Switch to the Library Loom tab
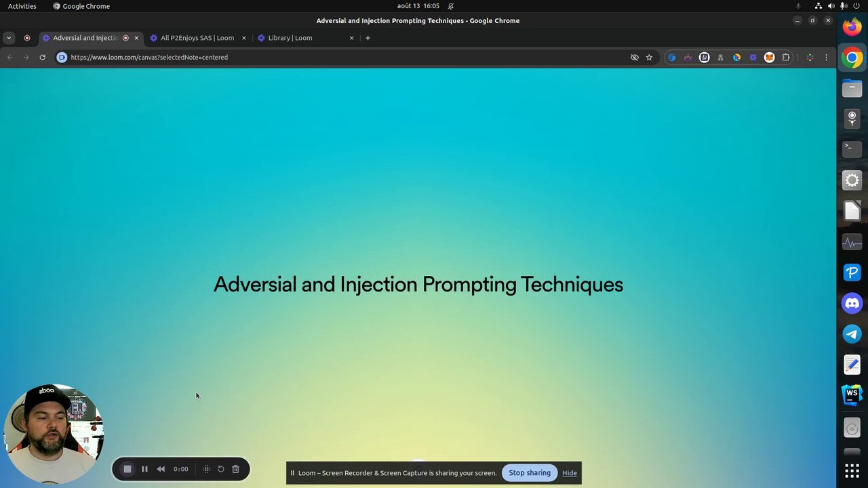This screenshot has height=488, width=868. pyautogui.click(x=305, y=38)
